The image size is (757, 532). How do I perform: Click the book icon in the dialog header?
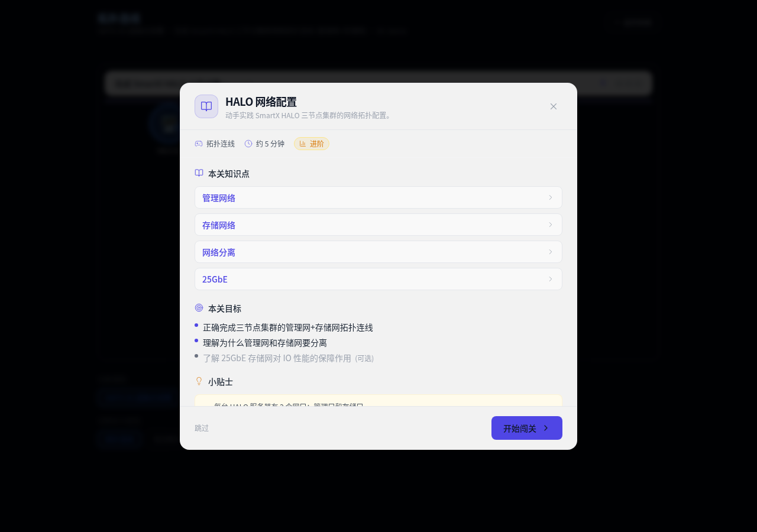tap(206, 106)
